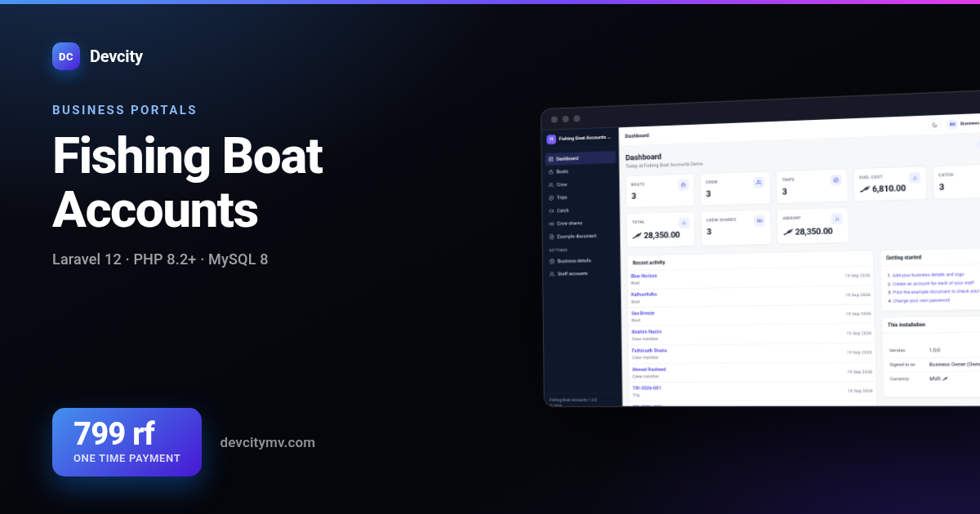The height and width of the screenshot is (514, 980).
Task: Open Sea Breeze boat entry
Action: click(643, 313)
